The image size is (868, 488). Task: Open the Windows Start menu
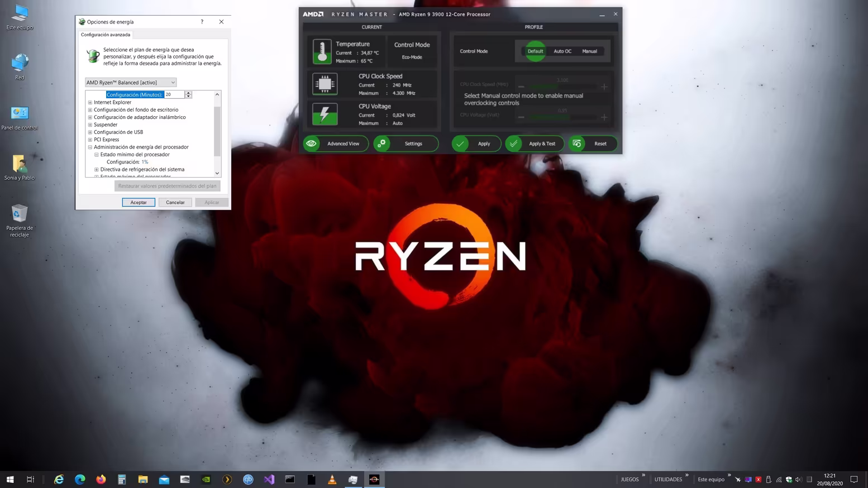(x=9, y=480)
